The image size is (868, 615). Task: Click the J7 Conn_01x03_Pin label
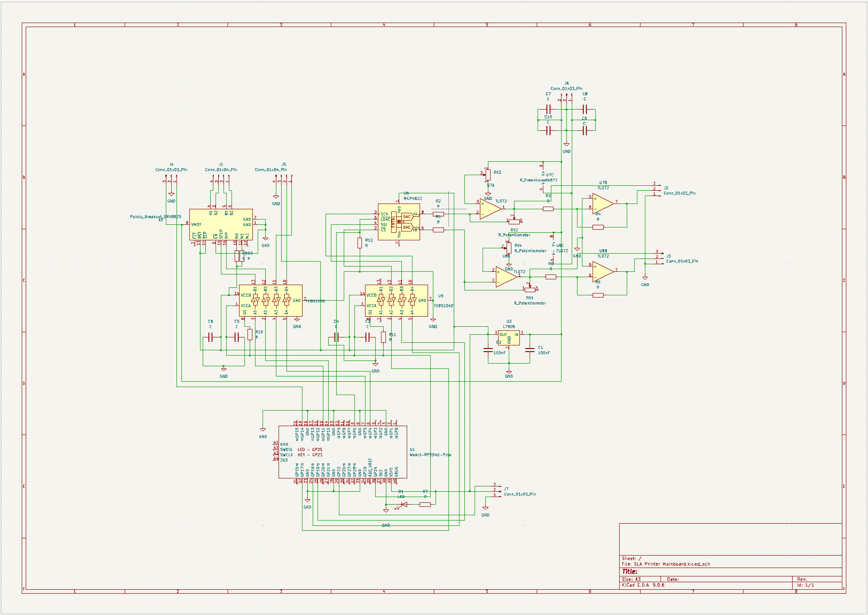pos(520,494)
